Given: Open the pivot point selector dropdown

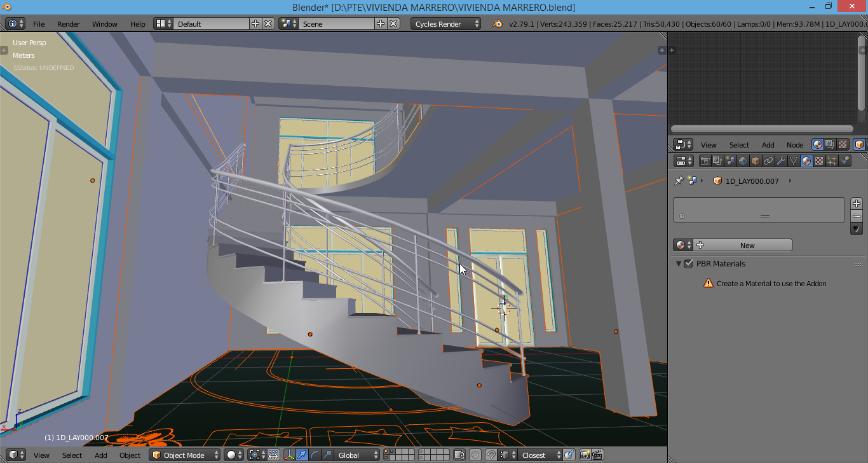Looking at the screenshot, I should pos(257,455).
